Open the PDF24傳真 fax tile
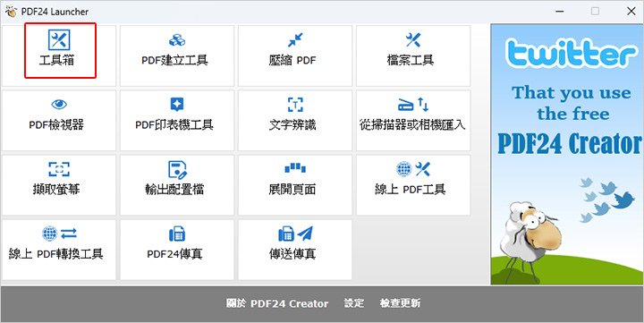 (177, 250)
